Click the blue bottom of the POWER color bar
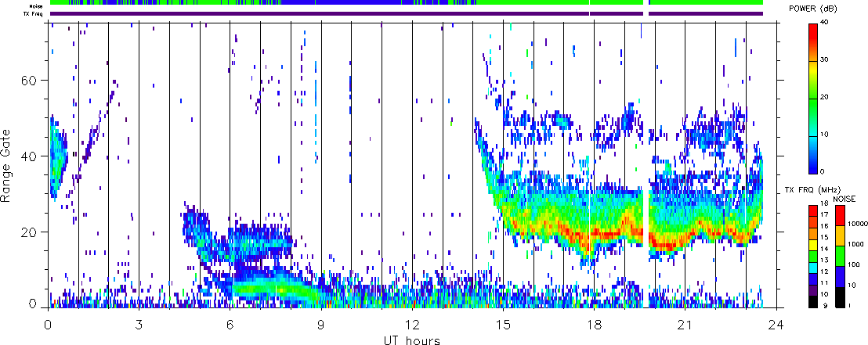The image size is (868, 345). click(x=813, y=165)
